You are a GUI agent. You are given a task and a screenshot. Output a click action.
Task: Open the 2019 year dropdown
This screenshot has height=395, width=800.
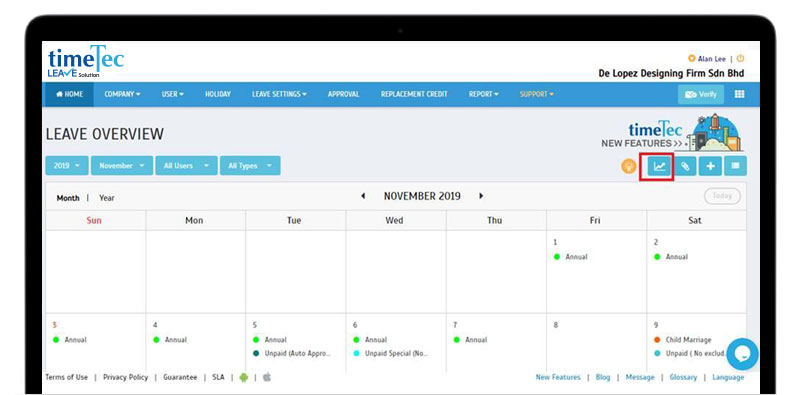pyautogui.click(x=67, y=166)
